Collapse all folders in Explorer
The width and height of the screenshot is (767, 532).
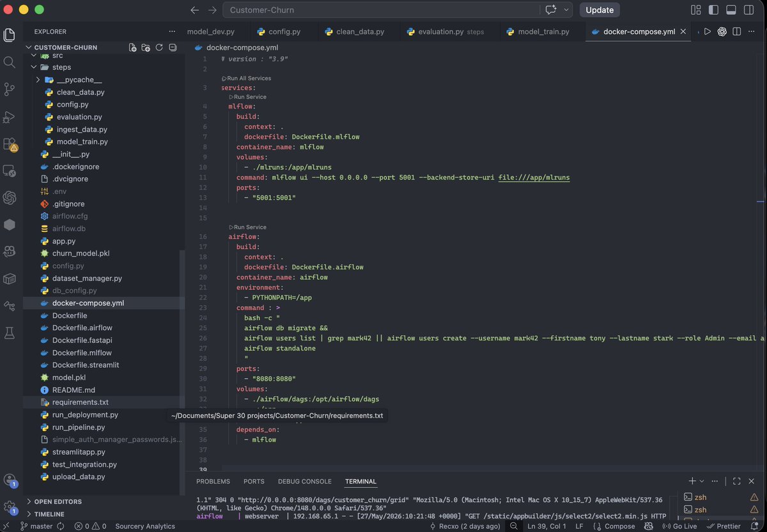tap(173, 47)
